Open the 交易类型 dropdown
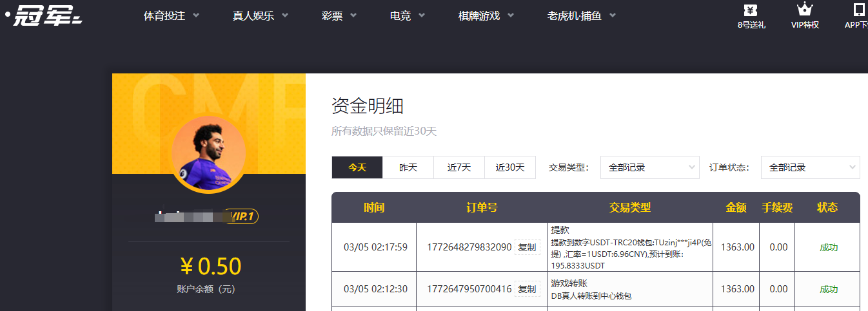The width and height of the screenshot is (868, 311). click(x=649, y=167)
